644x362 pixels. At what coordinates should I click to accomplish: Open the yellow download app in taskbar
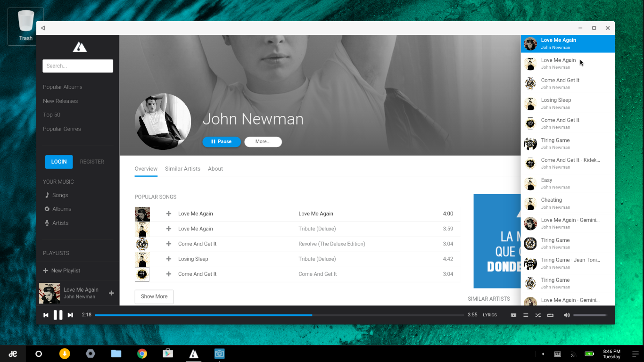pyautogui.click(x=65, y=354)
